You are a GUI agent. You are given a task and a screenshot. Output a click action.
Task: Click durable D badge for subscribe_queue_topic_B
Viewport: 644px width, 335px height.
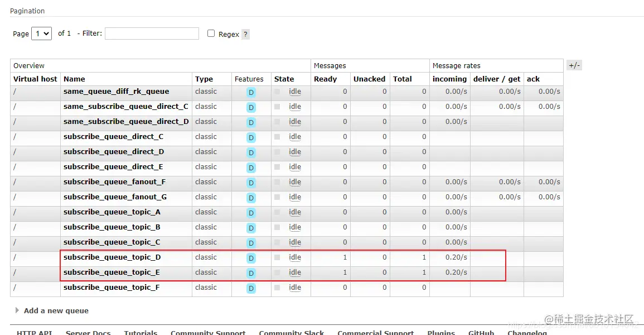(x=251, y=228)
